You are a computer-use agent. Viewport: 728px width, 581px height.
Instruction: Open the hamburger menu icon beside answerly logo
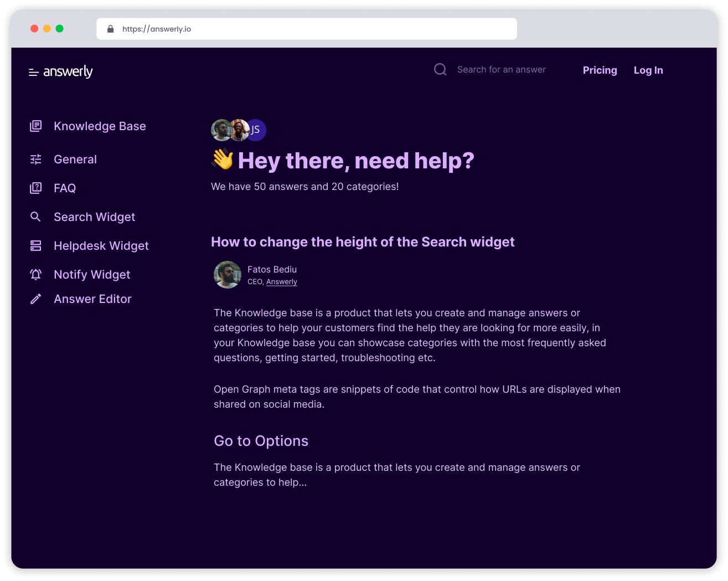33,73
